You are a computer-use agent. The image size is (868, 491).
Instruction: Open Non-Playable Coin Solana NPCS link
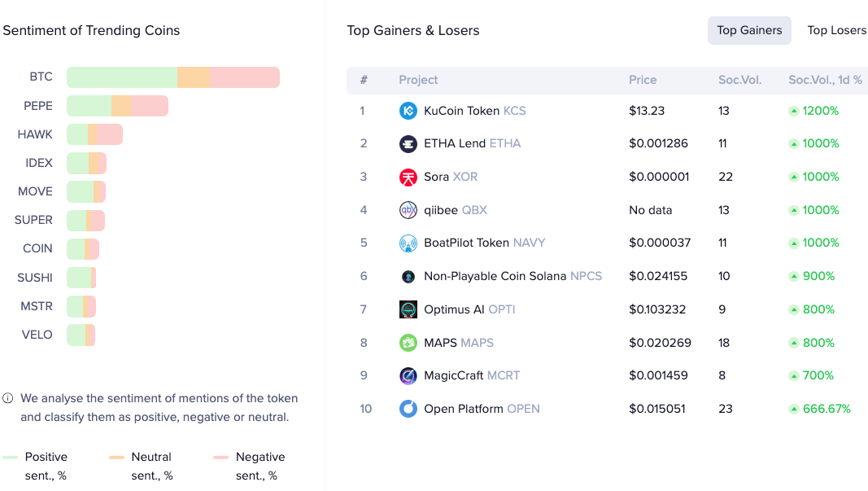tap(513, 276)
